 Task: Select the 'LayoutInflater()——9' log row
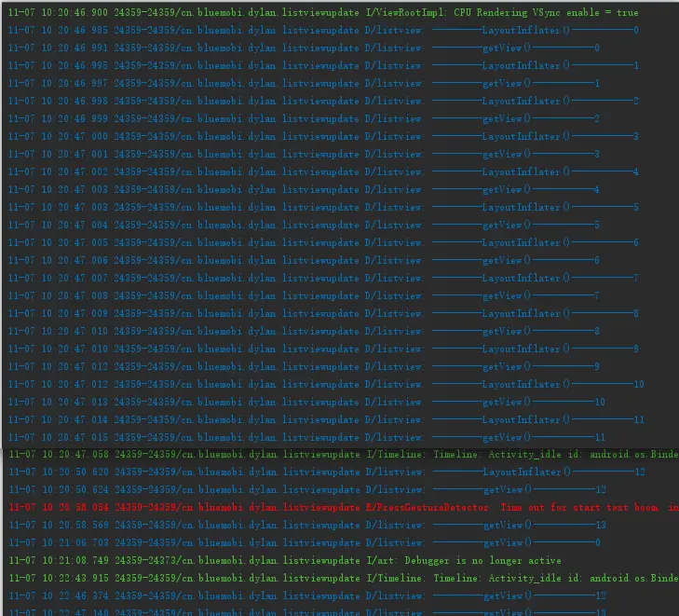[x=323, y=349]
